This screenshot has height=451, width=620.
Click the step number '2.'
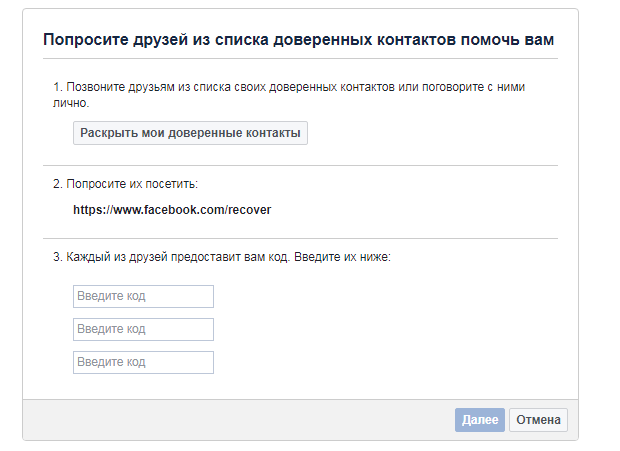click(58, 185)
